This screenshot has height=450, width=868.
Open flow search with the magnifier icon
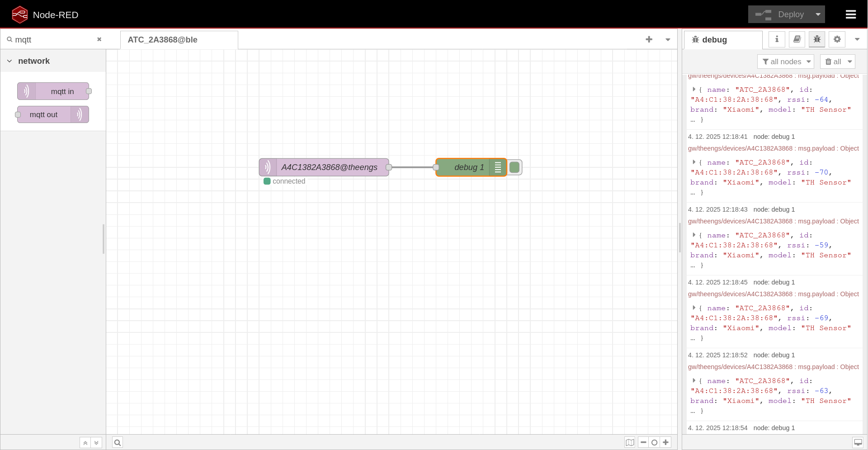point(117,442)
